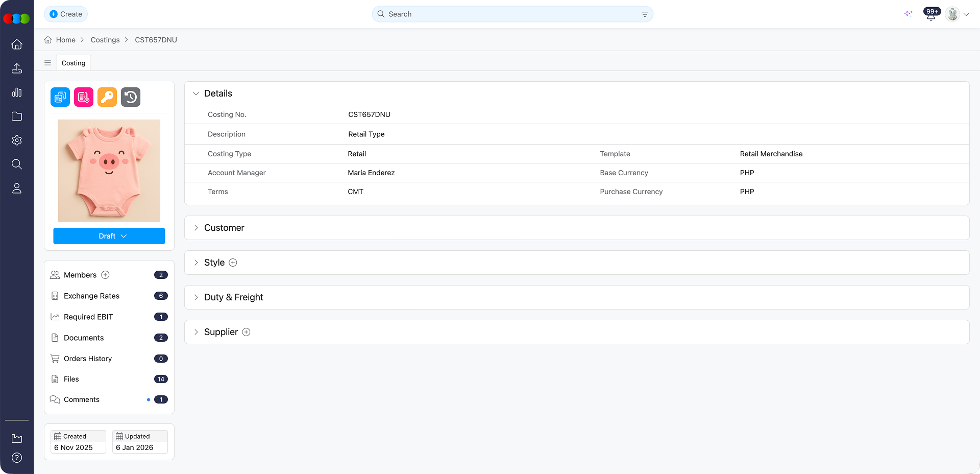Open the notifications bell icon
This screenshot has width=980, height=474.
[930, 15]
